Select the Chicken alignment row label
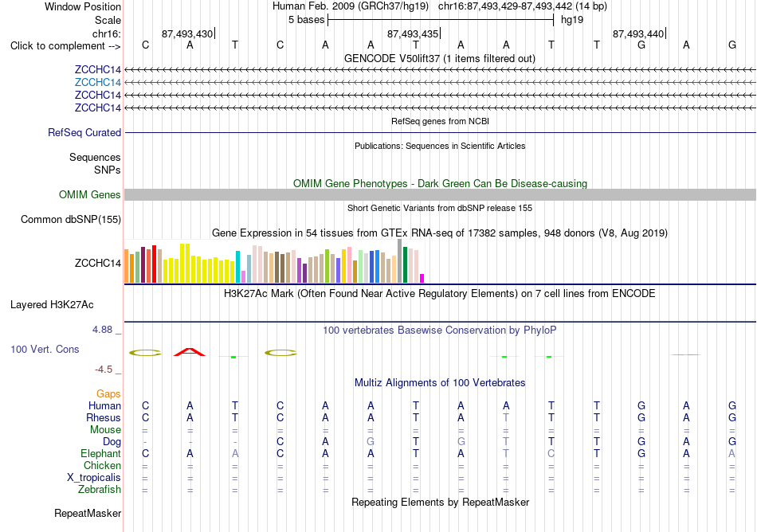 [x=102, y=465]
